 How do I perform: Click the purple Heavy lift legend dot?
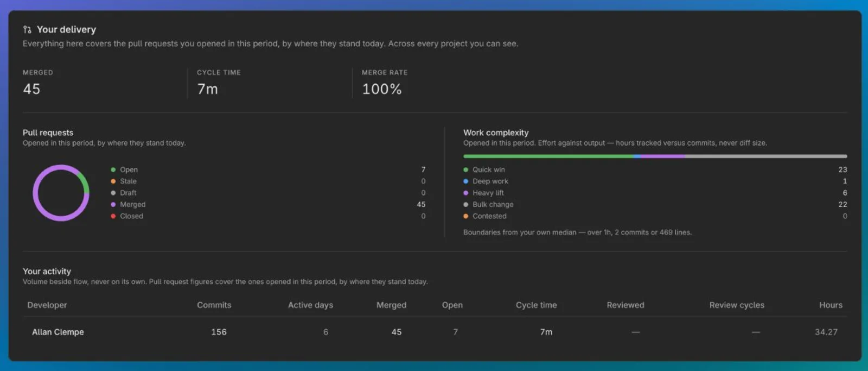(x=466, y=193)
